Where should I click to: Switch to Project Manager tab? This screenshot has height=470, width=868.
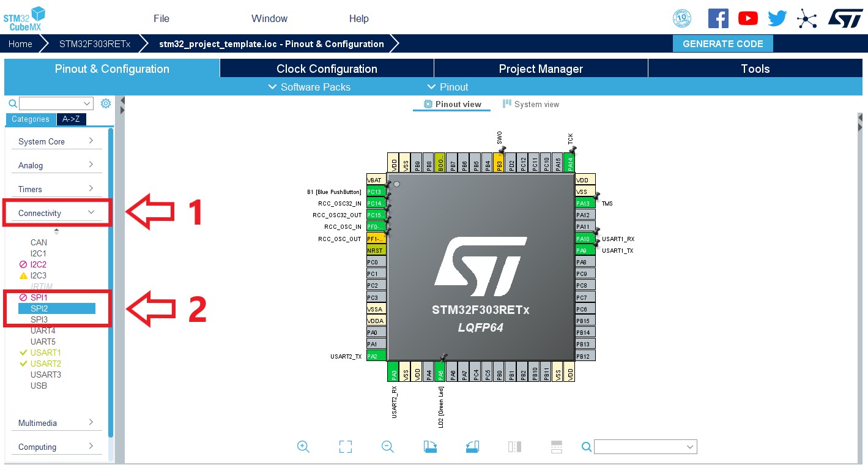pyautogui.click(x=541, y=69)
